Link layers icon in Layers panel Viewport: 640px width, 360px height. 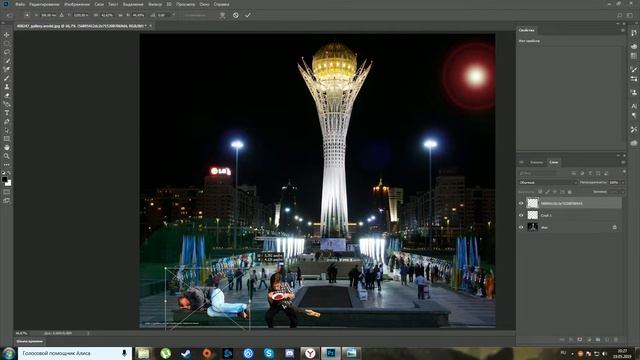(x=562, y=340)
